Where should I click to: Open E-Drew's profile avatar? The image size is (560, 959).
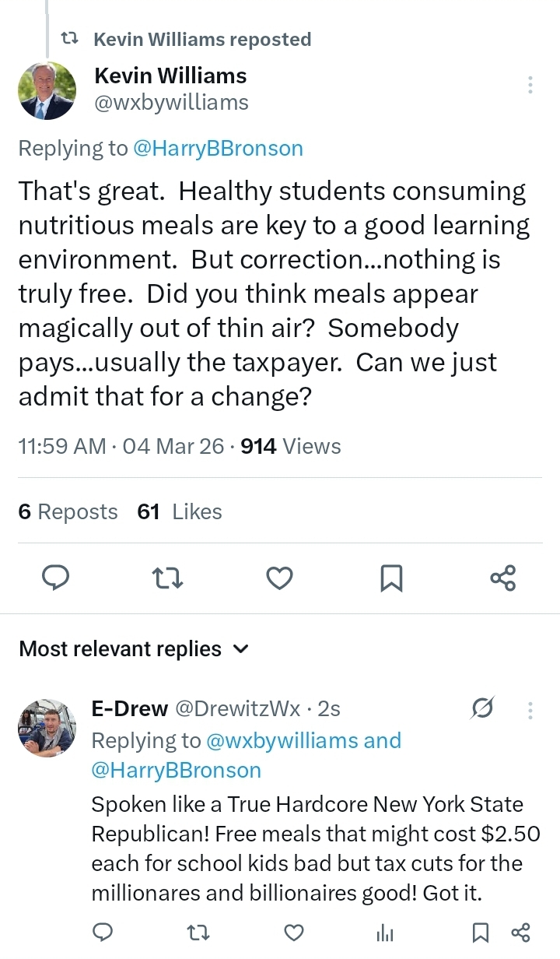(x=47, y=728)
